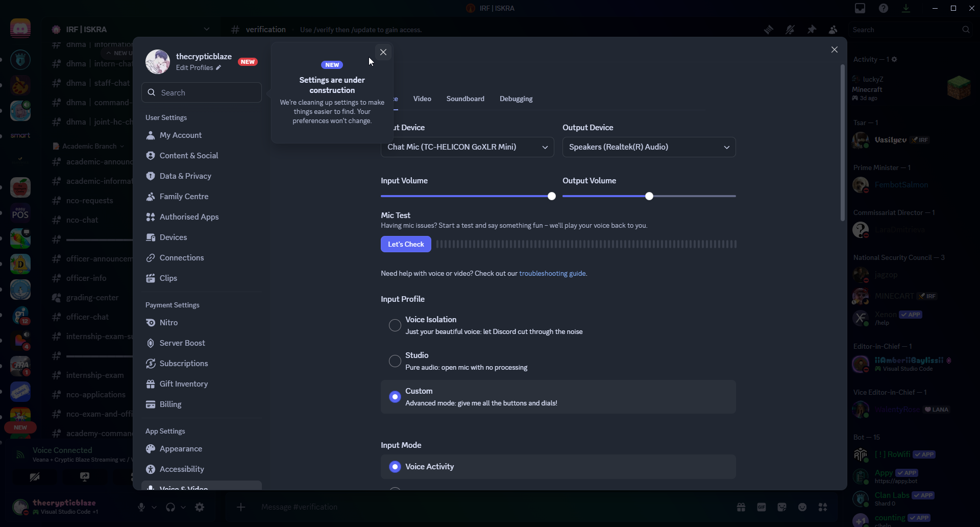Open Family Centre settings
This screenshot has height=527, width=980.
point(183,197)
